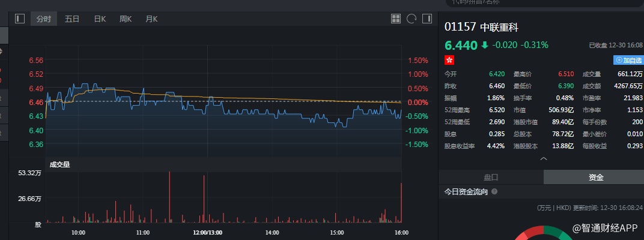644x240 pixels.
Task: Click the Hong Kong flag icon
Action: tap(449, 60)
